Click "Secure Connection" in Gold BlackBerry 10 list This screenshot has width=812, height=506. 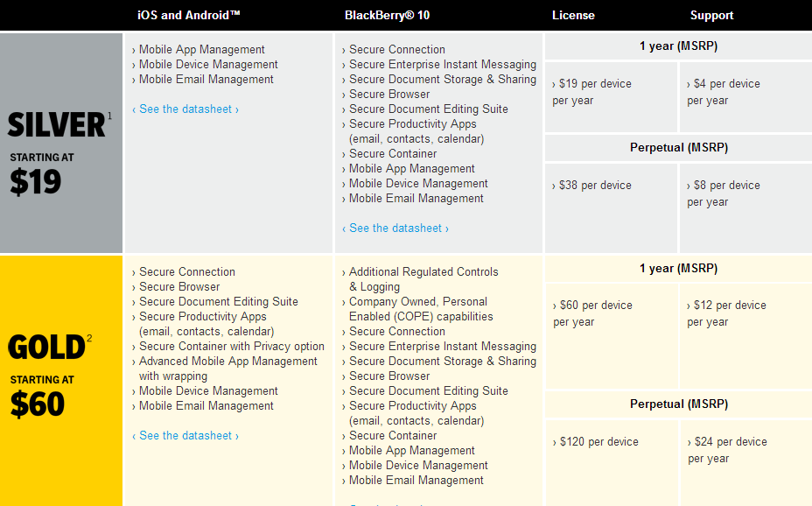click(x=396, y=332)
